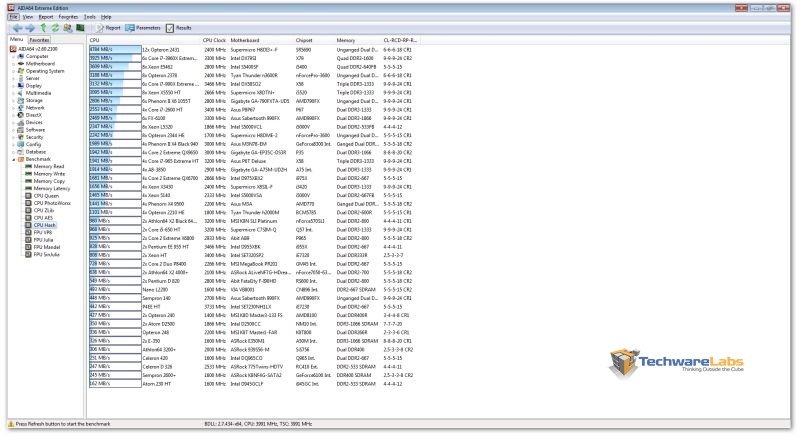Click the Storage icon in the tree

point(21,100)
